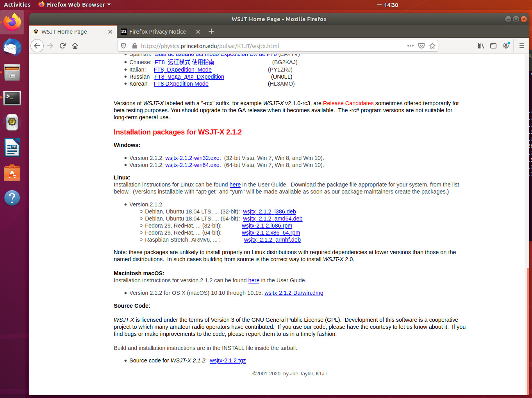Open Thunderbird Mail from the dock

tap(12, 47)
